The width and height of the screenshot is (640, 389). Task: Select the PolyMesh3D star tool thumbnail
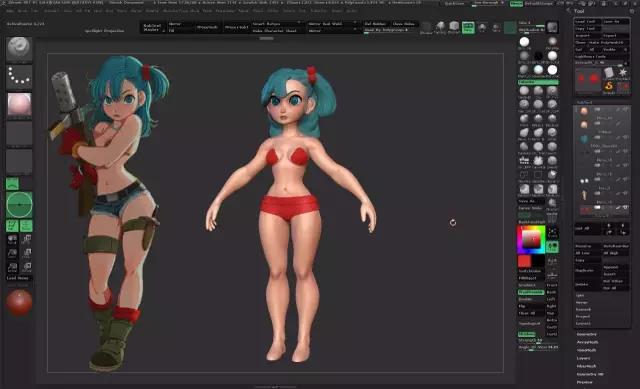tap(622, 73)
